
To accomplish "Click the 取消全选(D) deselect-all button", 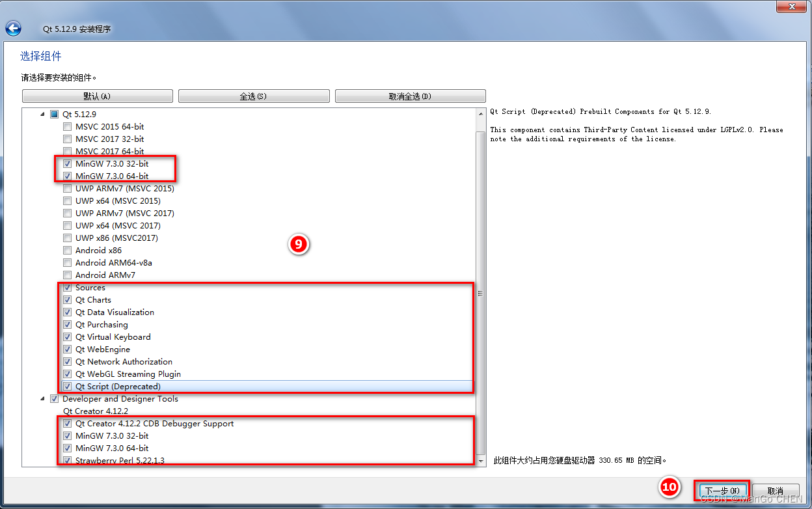I will click(x=411, y=96).
